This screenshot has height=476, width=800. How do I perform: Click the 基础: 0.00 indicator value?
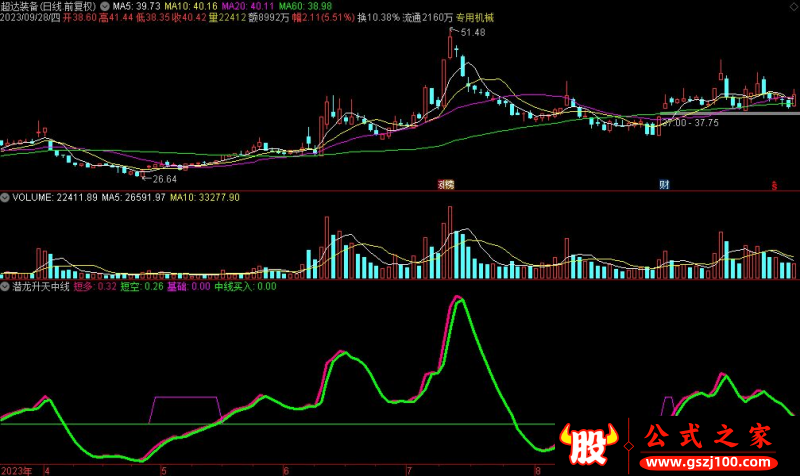[189, 287]
